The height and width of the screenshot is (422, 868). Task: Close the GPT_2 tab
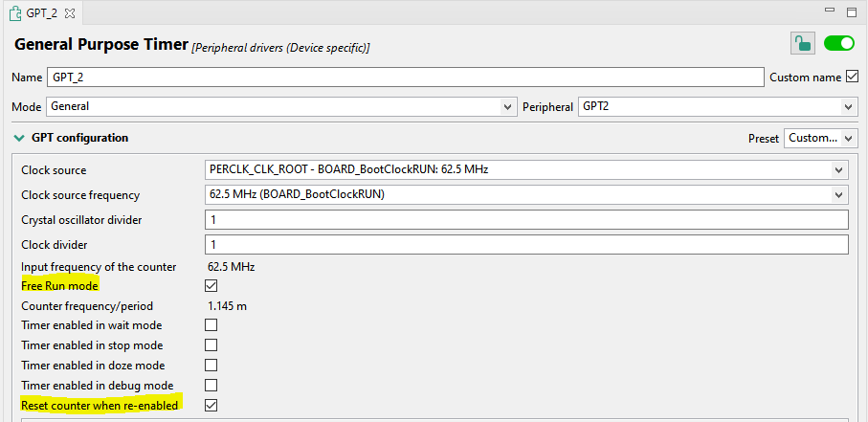(69, 12)
